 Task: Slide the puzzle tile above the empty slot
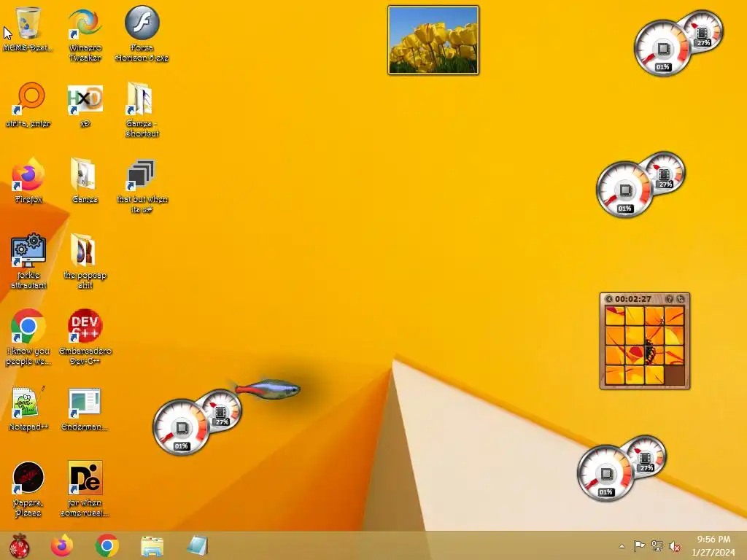pos(674,355)
